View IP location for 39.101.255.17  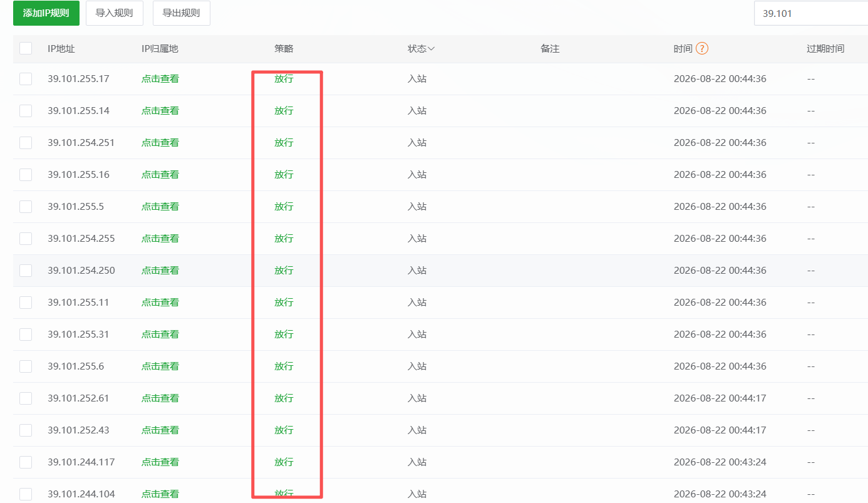(x=160, y=79)
